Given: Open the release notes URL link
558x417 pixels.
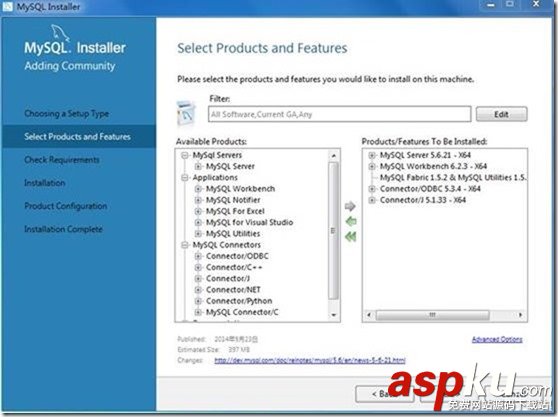Looking at the screenshot, I should [x=310, y=360].
